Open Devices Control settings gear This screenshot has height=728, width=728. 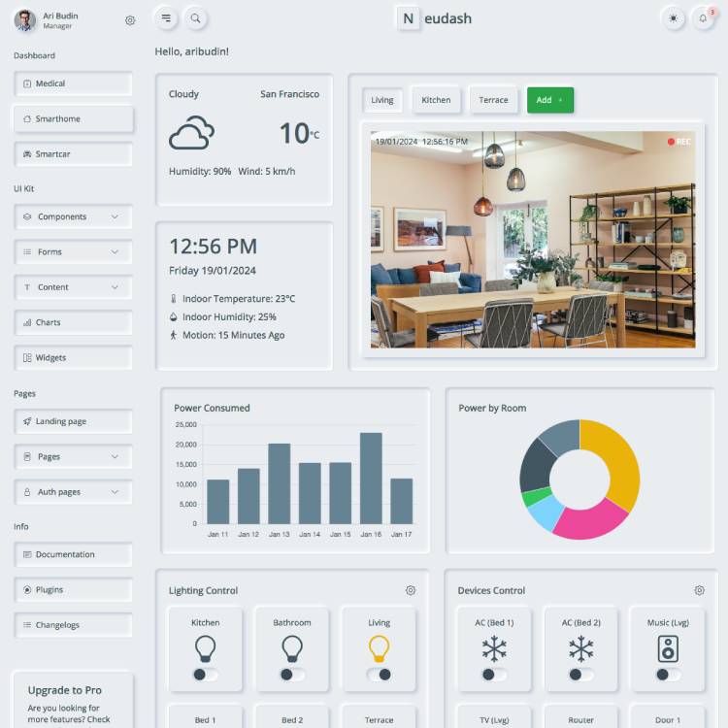(x=699, y=590)
